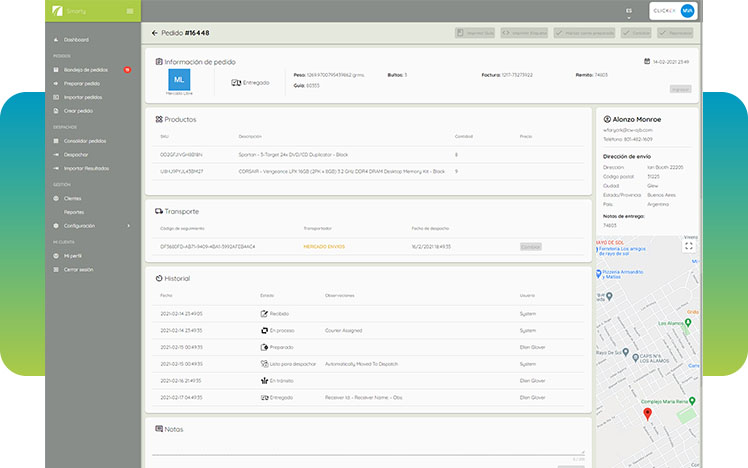The height and width of the screenshot is (468, 748).
Task: Toggle the sidebar with the hamburger icon
Action: (130, 11)
